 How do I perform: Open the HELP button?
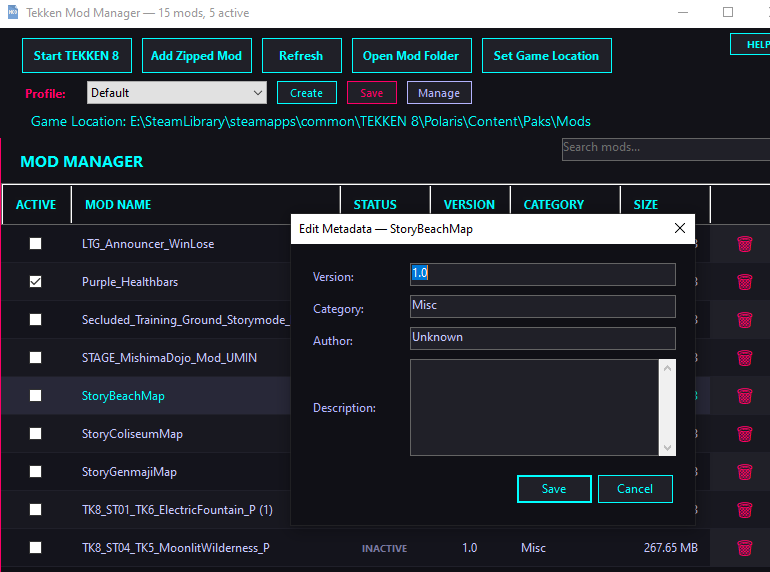[x=751, y=44]
